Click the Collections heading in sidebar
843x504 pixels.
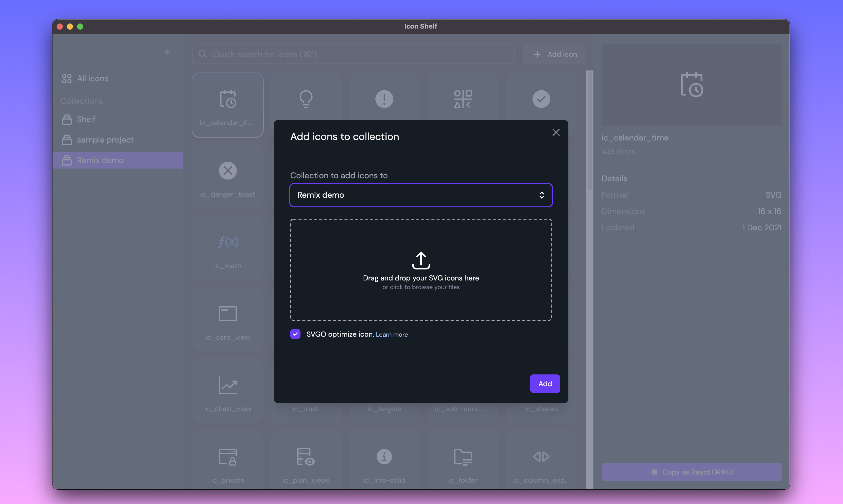[82, 101]
